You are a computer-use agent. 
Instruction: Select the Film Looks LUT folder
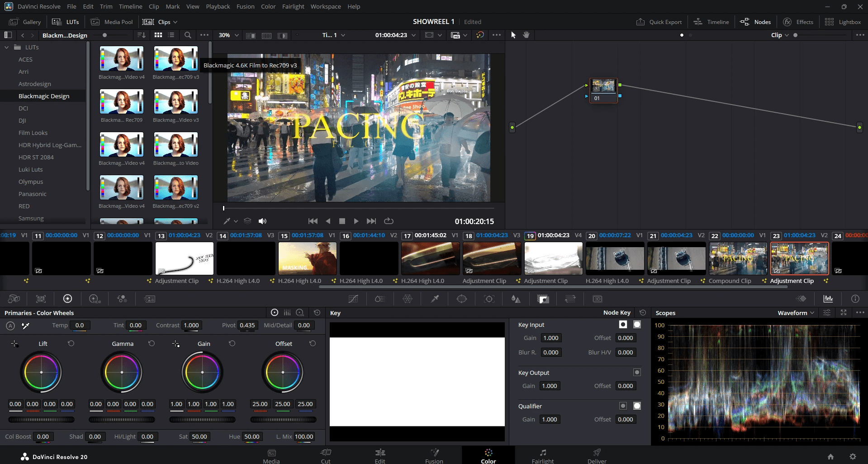pyautogui.click(x=33, y=133)
